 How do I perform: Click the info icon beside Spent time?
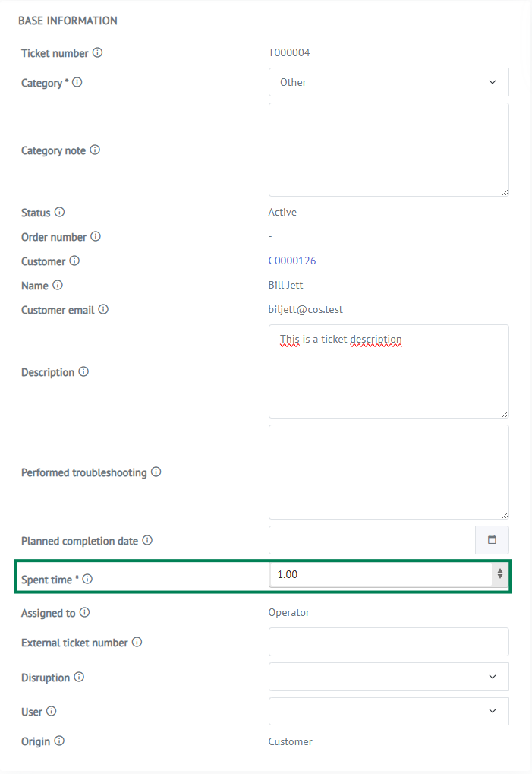87,579
